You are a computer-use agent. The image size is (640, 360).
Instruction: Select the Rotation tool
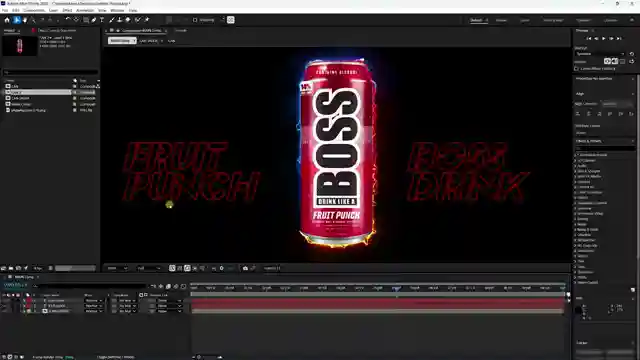pos(68,20)
